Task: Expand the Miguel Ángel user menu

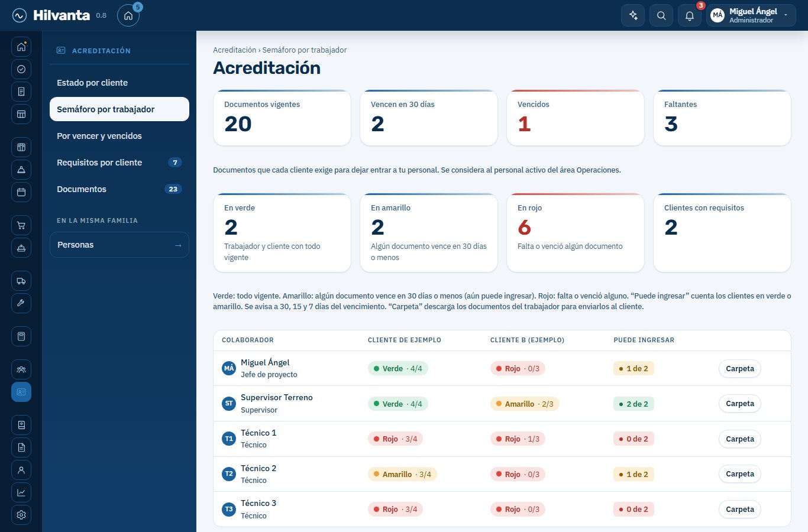Action: (x=751, y=15)
